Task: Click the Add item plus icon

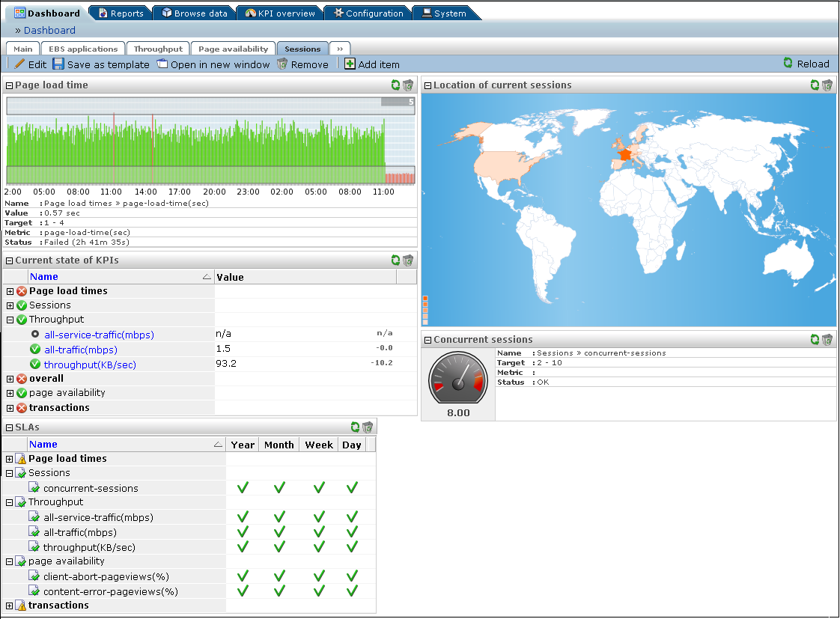Action: (350, 64)
